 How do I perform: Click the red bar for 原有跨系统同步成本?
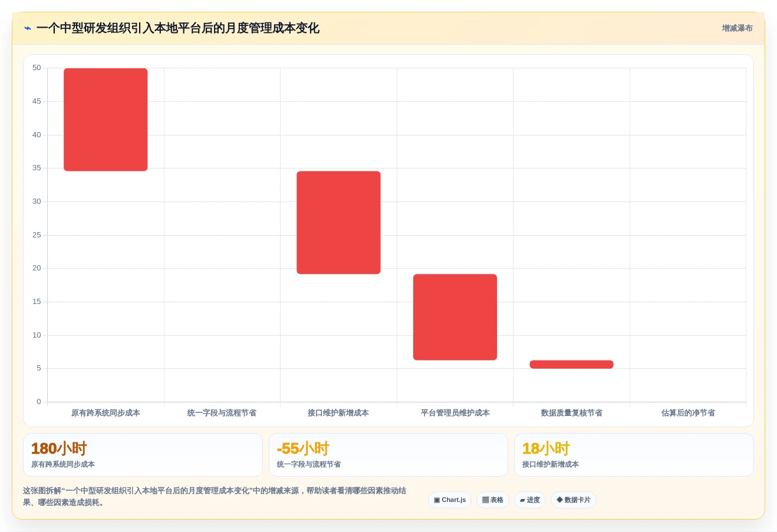tap(106, 120)
